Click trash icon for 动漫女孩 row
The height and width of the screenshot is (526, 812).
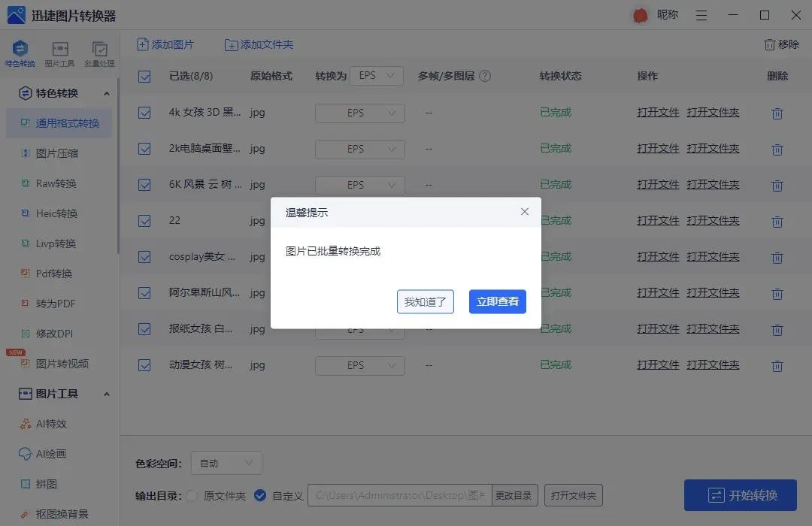777,366
